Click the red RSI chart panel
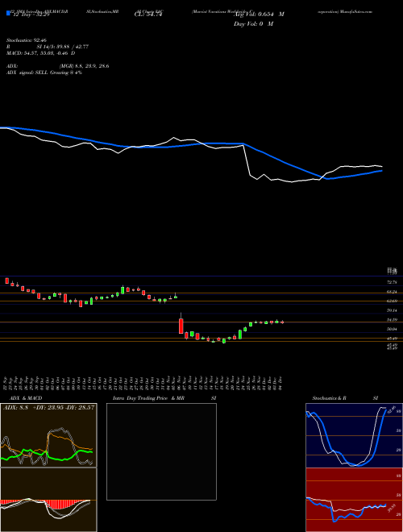The width and height of the screenshot is (403, 532). click(x=354, y=500)
